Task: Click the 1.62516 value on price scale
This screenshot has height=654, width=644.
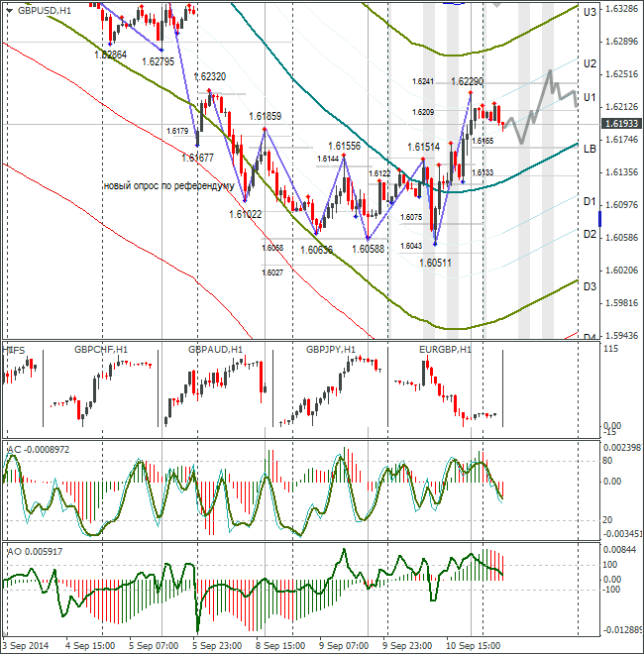Action: pyautogui.click(x=622, y=74)
